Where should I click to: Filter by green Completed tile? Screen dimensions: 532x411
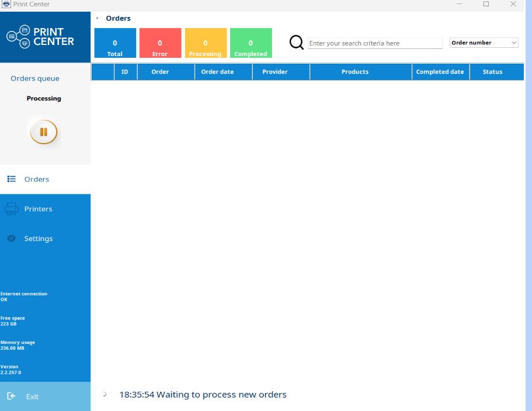click(251, 43)
